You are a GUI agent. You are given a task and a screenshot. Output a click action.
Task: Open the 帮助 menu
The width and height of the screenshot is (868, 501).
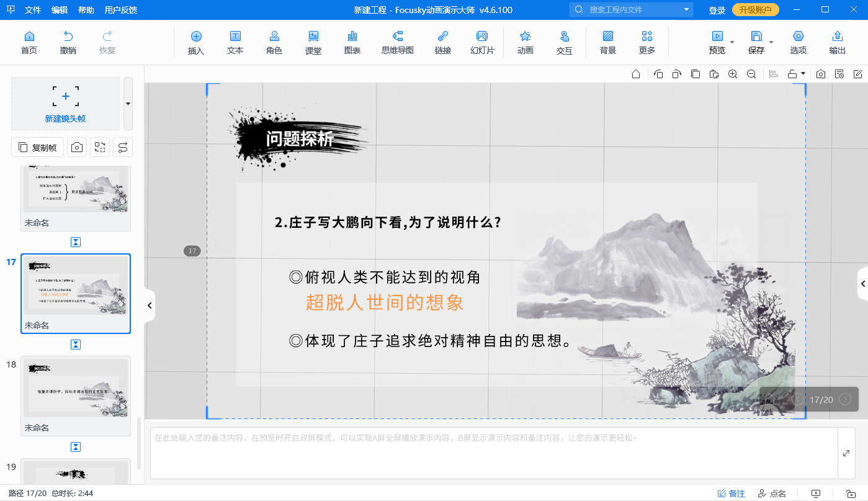tap(86, 10)
